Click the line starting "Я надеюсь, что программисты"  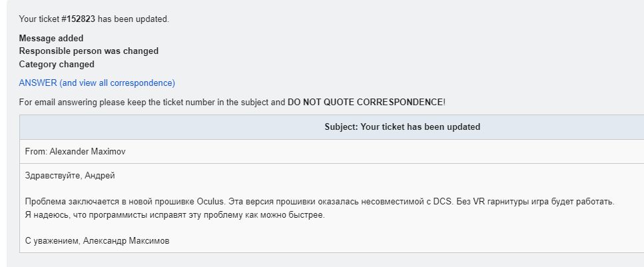175,215
